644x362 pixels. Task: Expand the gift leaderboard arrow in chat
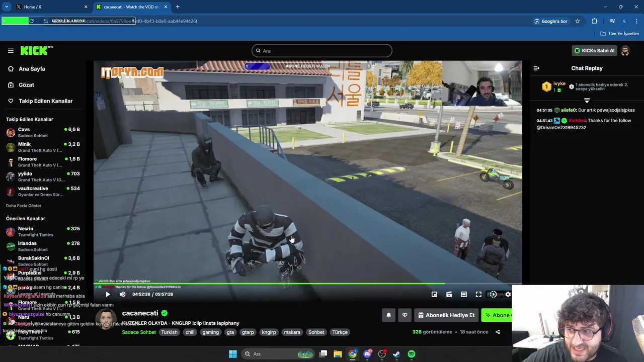pos(587,101)
